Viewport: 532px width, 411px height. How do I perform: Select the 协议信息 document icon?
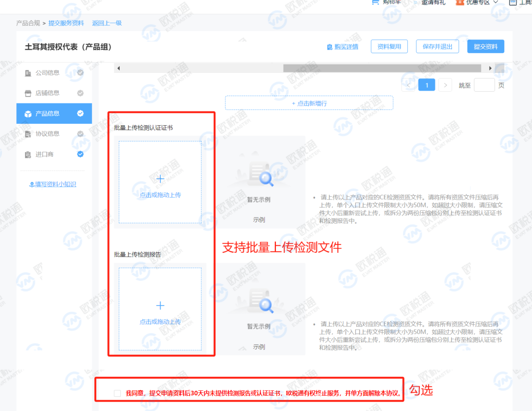(28, 134)
